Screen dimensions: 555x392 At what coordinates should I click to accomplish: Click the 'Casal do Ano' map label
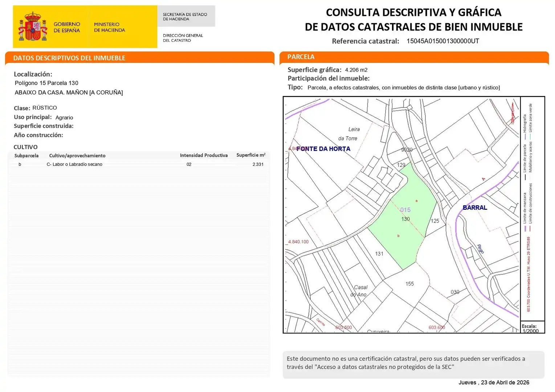tap(359, 291)
